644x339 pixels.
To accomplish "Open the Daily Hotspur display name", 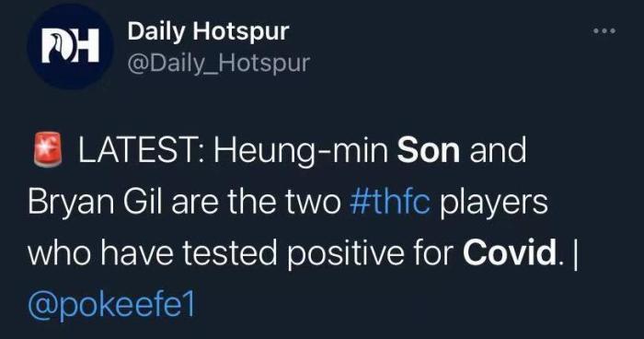I will (208, 30).
